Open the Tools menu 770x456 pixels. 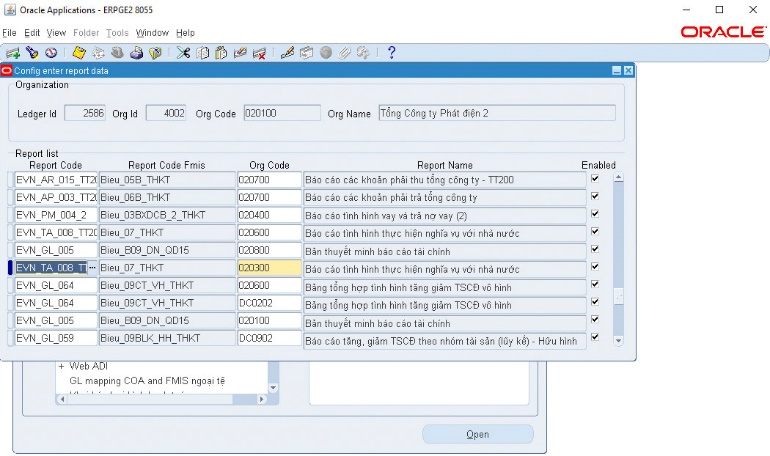point(117,33)
